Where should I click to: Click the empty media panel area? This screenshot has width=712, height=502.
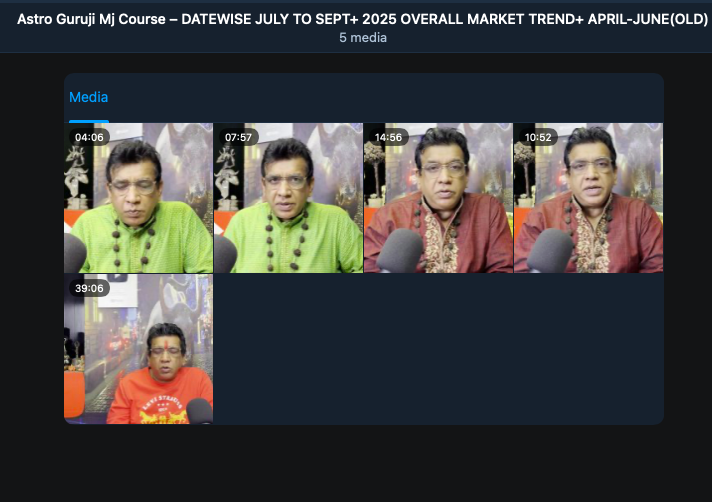[x=438, y=349]
